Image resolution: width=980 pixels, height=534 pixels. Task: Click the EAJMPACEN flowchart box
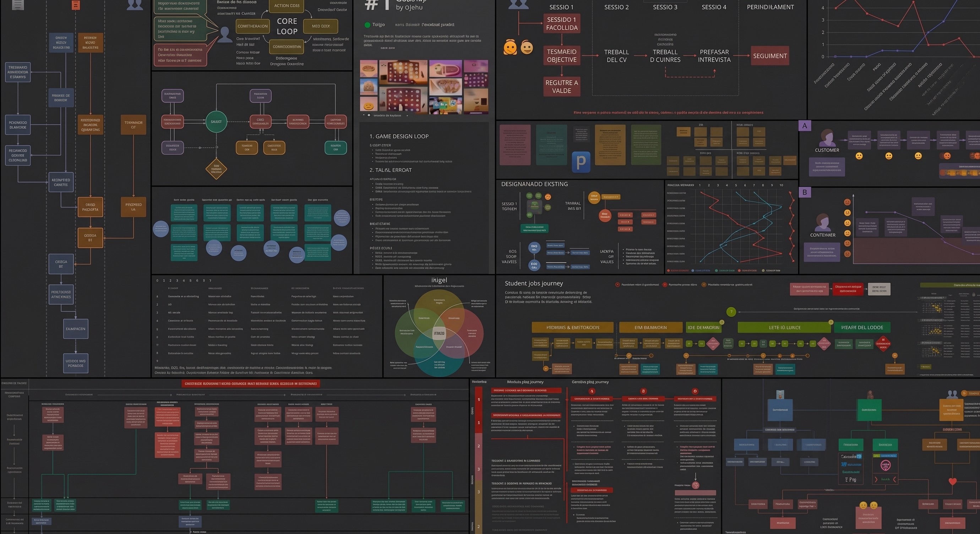pos(75,329)
